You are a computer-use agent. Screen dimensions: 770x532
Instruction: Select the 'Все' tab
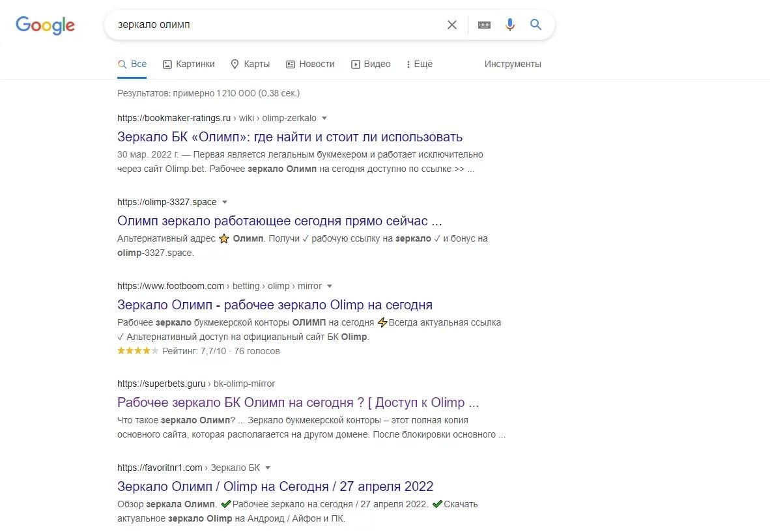132,64
